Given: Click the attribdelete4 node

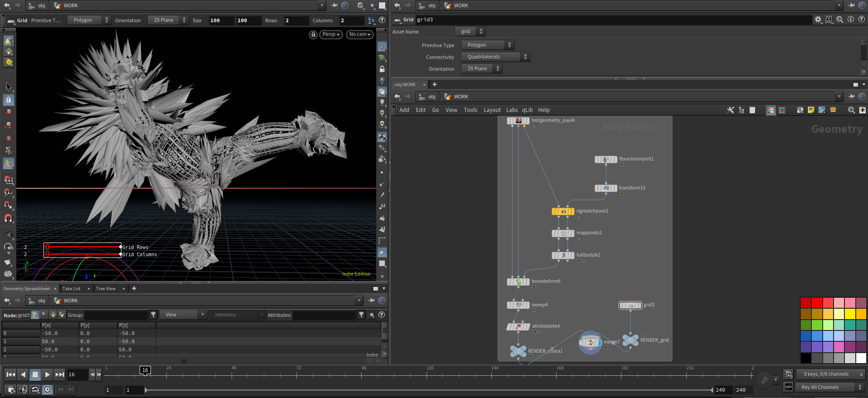Looking at the screenshot, I should (518, 327).
